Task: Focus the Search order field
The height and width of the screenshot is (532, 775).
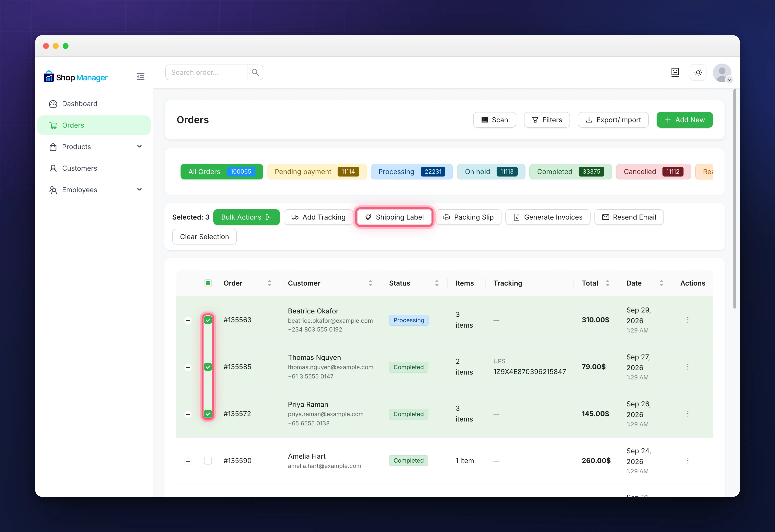Action: pos(207,72)
